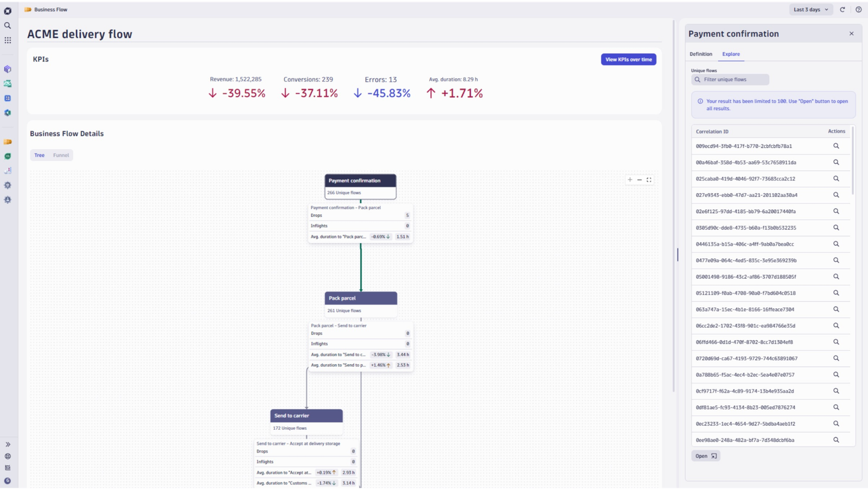The width and height of the screenshot is (868, 489).
Task: Switch to the Definition tab
Action: pos(701,54)
